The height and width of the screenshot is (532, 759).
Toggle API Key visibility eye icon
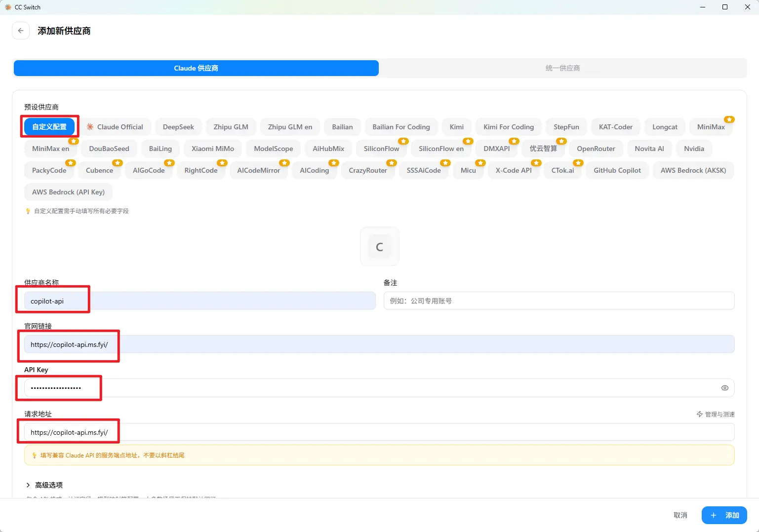724,388
